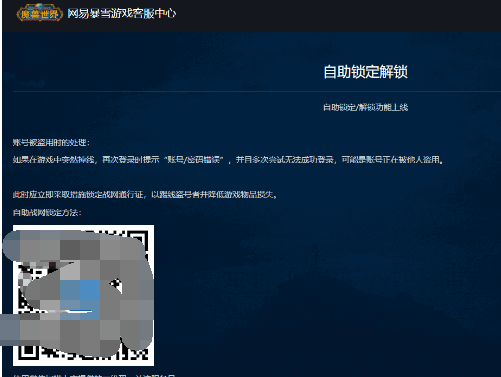The height and width of the screenshot is (377, 501).
Task: Click the 自助锁定/解锁功能上线 subtitle text
Action: (365, 107)
